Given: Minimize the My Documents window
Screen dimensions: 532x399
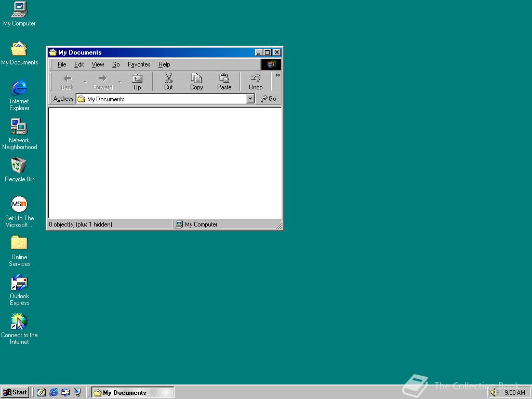Looking at the screenshot, I should pyautogui.click(x=259, y=52).
